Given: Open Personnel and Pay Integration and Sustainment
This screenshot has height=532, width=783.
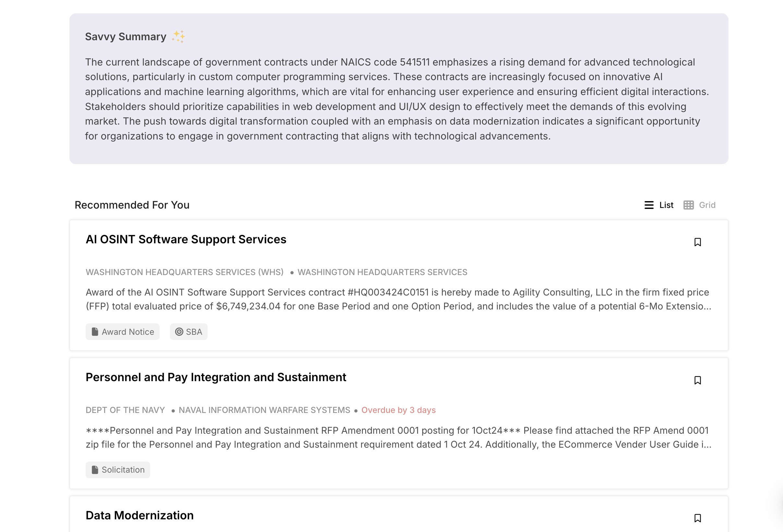Looking at the screenshot, I should tap(216, 377).
